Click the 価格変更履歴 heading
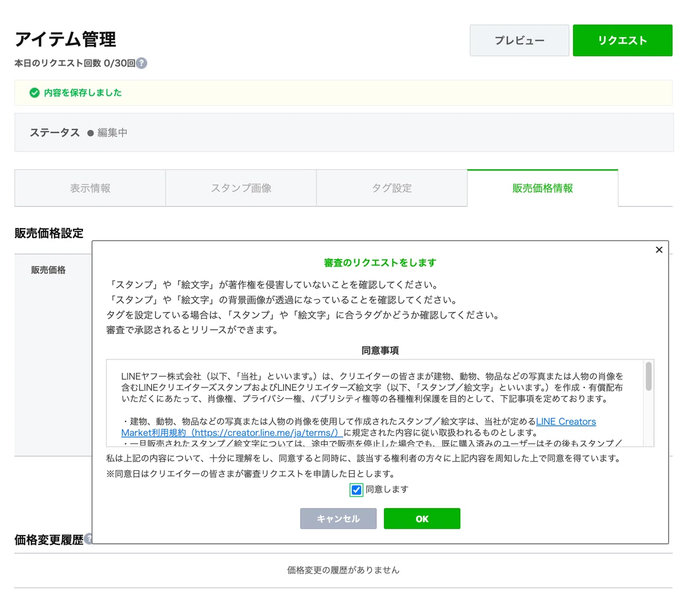 click(x=49, y=540)
